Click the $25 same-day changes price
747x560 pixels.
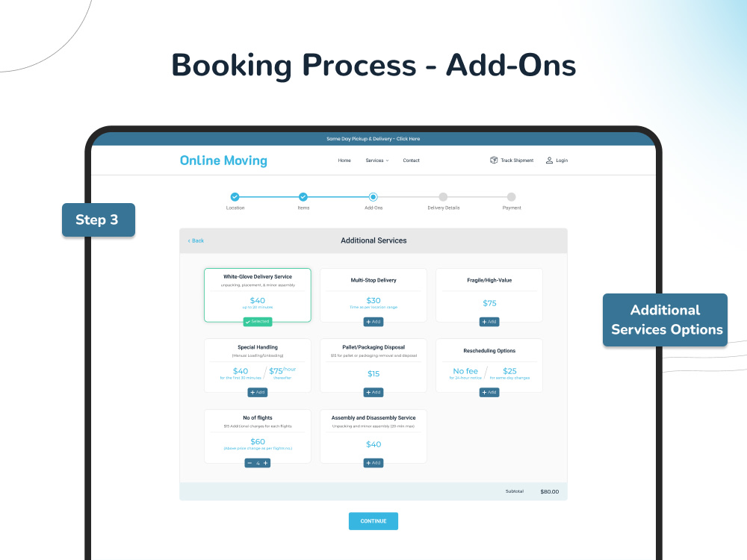(x=509, y=371)
